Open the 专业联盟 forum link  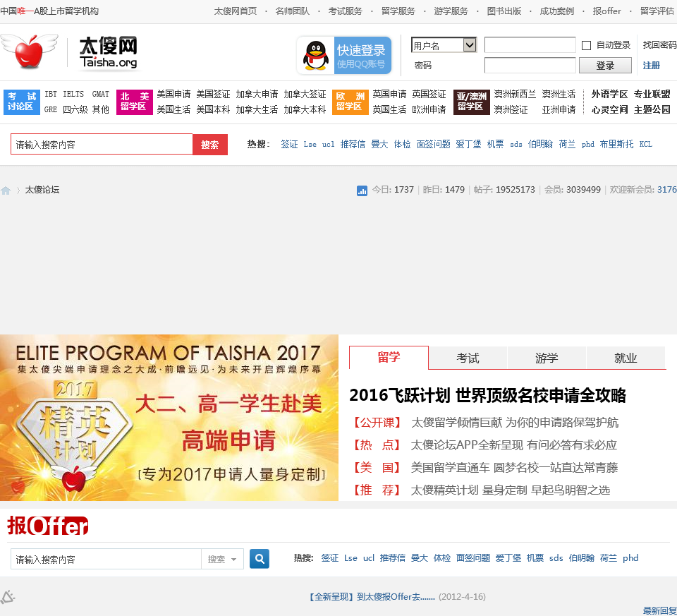[652, 94]
